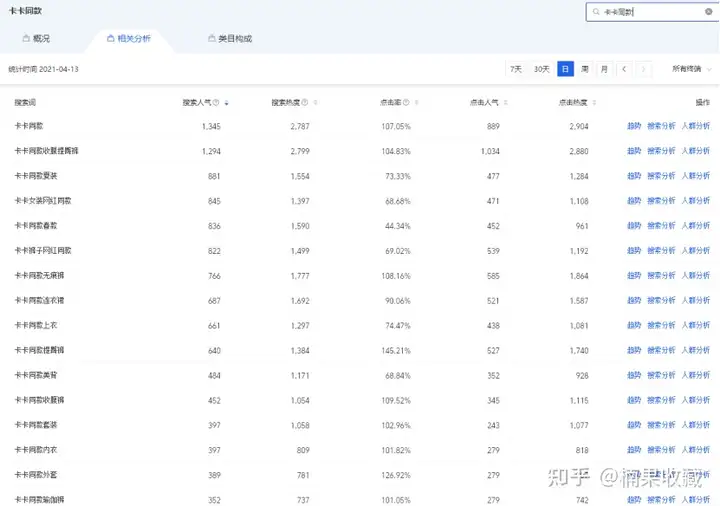Open 趋势 for the row with 搜索人气 1,345
Screen dimensions: 720x506
[x=634, y=126]
